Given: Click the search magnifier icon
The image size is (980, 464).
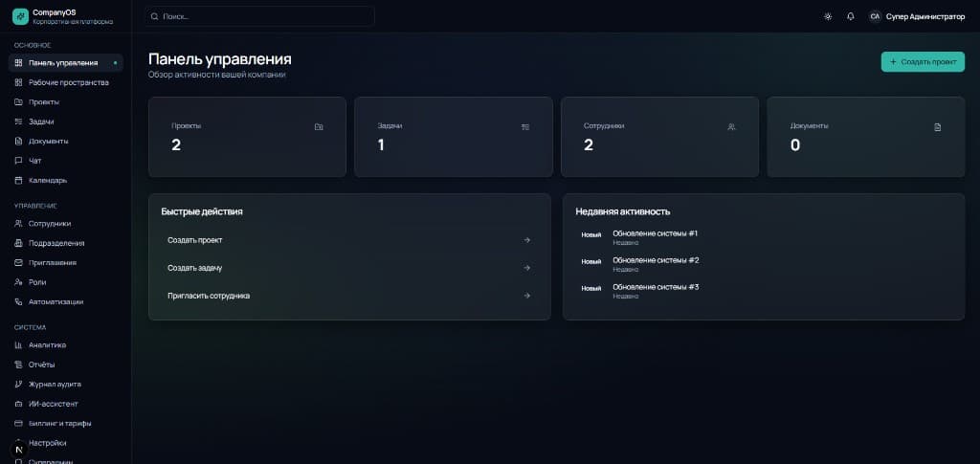Looking at the screenshot, I should 154,17.
